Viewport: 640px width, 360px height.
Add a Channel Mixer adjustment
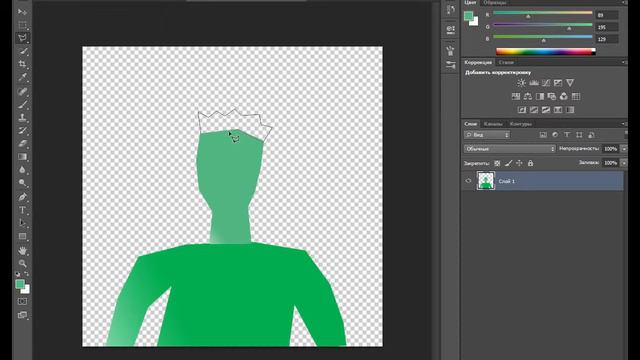564,96
